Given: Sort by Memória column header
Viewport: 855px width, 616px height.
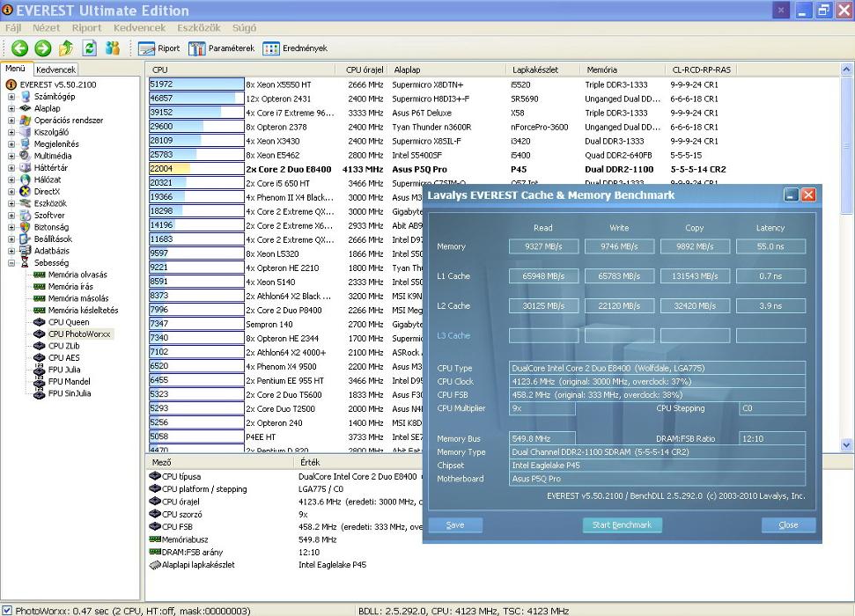Looking at the screenshot, I should [623, 70].
